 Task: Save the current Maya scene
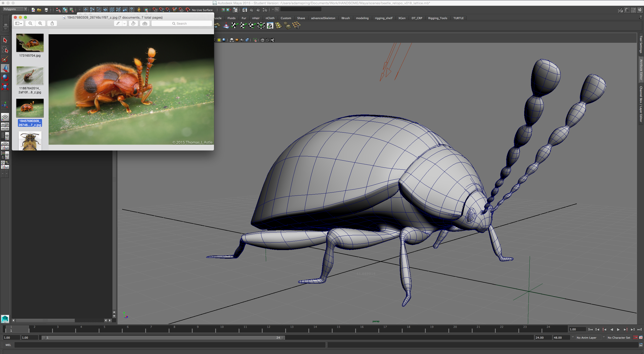(x=46, y=10)
